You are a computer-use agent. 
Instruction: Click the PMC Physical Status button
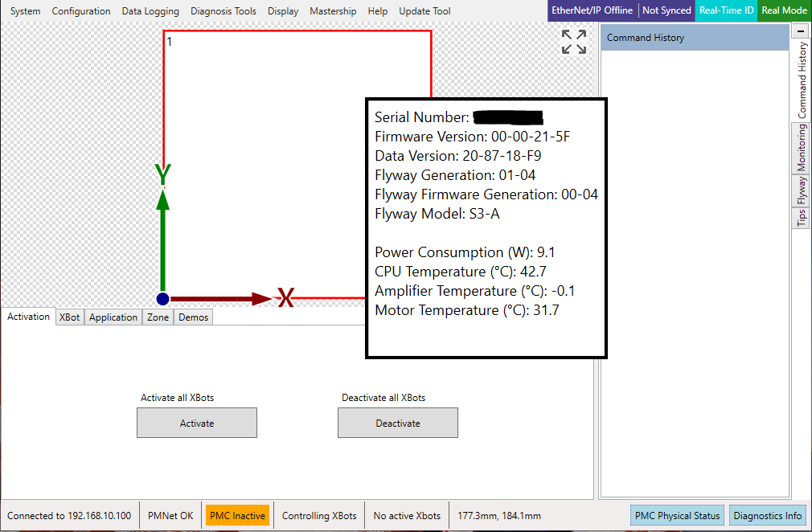point(677,516)
